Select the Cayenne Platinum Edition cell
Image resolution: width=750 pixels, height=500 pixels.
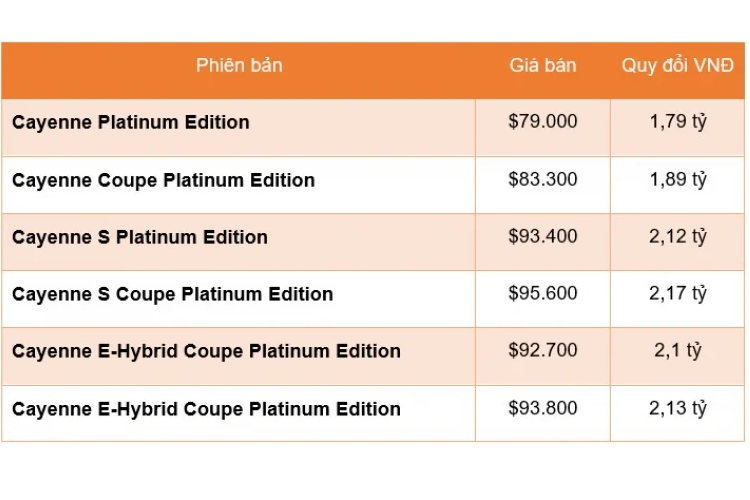coord(131,123)
